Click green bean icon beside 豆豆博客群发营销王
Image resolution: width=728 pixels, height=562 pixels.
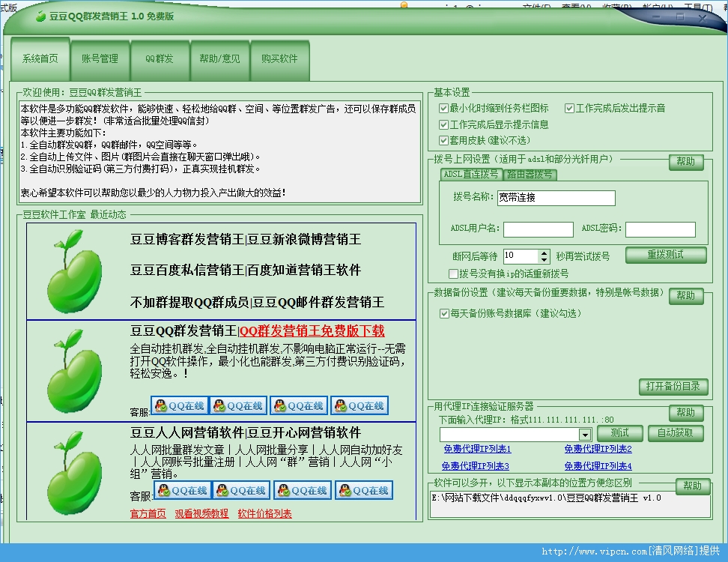point(74,271)
